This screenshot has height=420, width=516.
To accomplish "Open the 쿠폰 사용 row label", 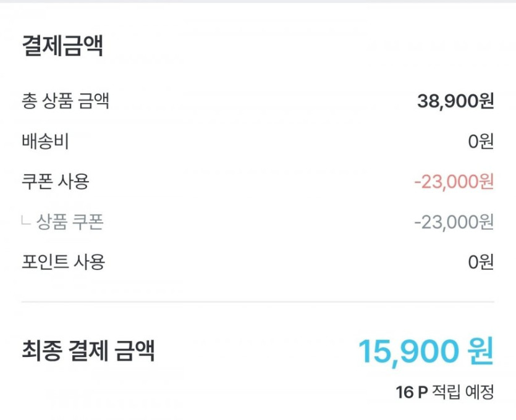I will pyautogui.click(x=56, y=182).
